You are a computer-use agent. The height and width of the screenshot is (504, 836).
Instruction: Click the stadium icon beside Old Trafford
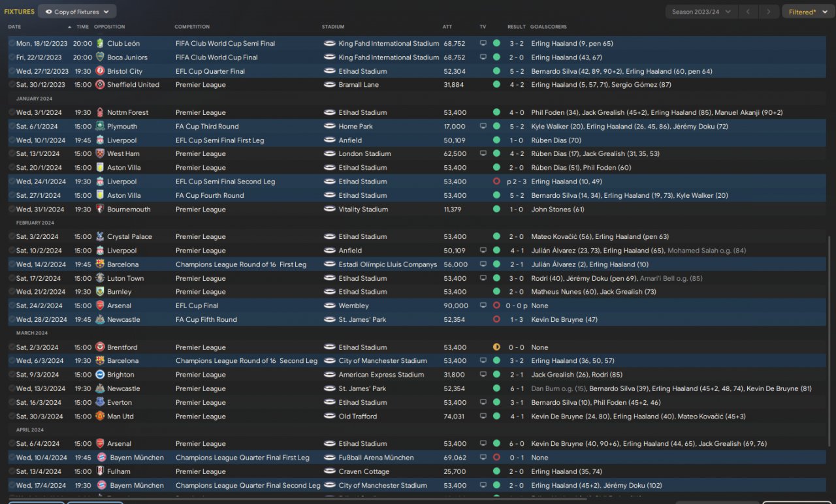coord(329,416)
